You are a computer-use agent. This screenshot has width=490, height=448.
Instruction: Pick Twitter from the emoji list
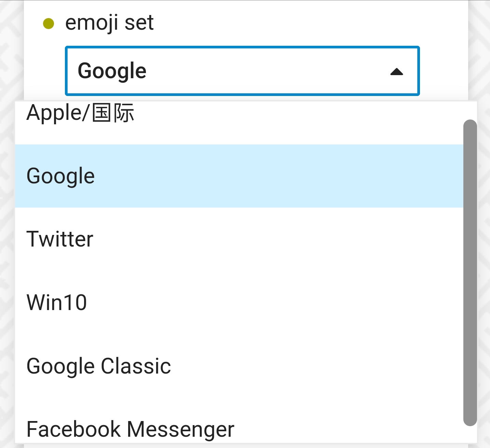tap(60, 239)
